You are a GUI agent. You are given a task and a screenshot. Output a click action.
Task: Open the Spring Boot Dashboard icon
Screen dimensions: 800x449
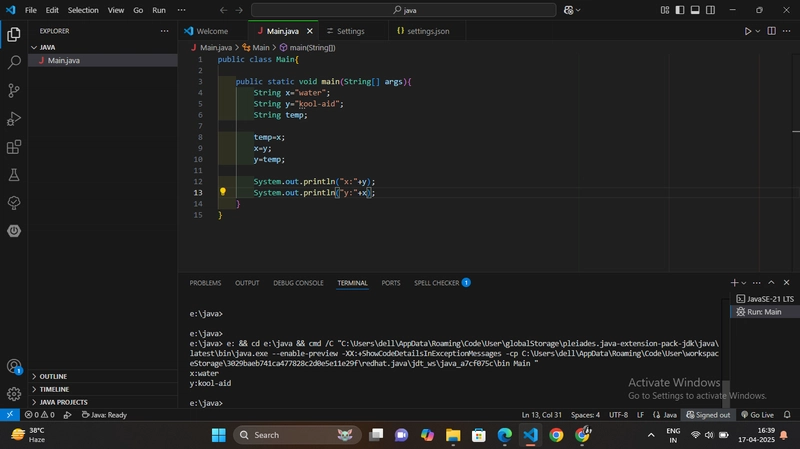pyautogui.click(x=14, y=231)
